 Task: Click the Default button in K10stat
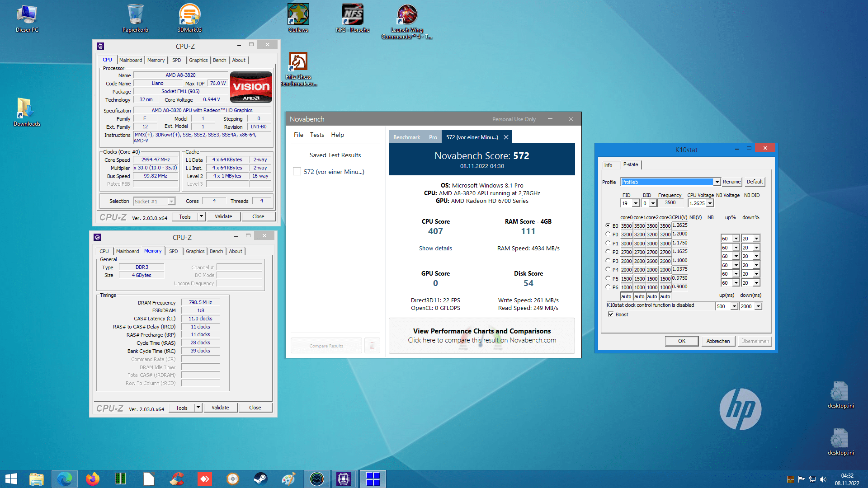755,182
